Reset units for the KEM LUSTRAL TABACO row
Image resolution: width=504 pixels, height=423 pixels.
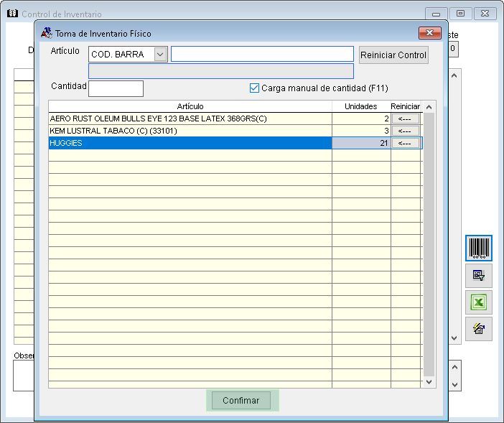(x=406, y=131)
